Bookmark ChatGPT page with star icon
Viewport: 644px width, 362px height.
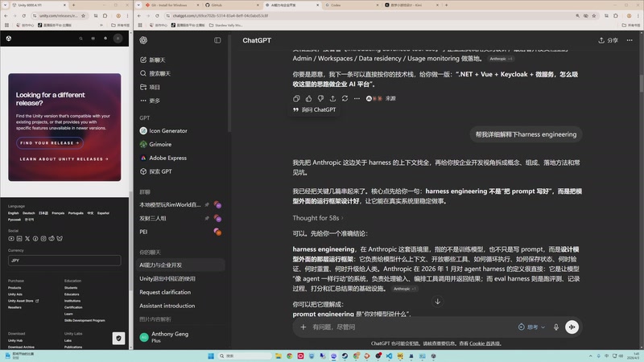pos(594,15)
